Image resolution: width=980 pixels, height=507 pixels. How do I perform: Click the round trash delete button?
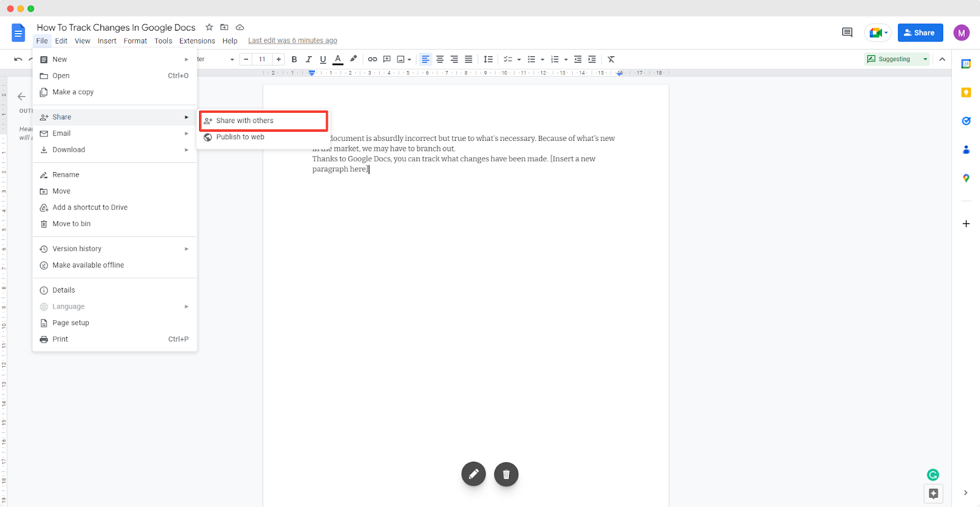(x=506, y=474)
